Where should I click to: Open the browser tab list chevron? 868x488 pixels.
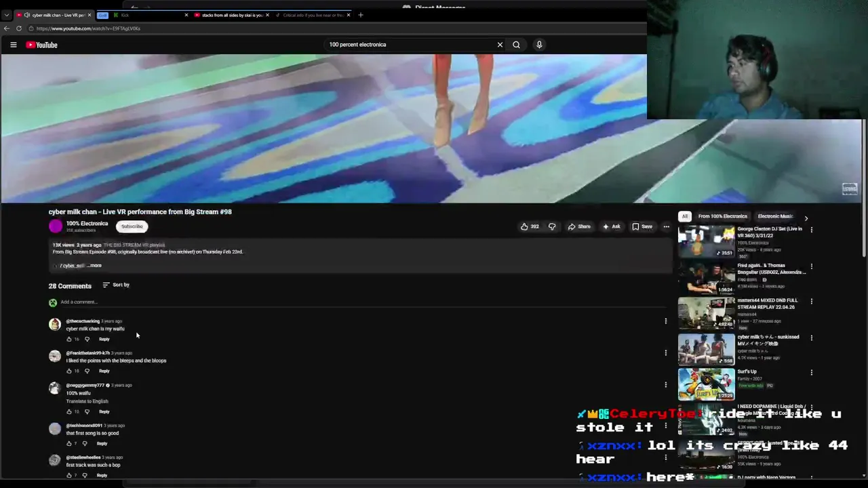coord(7,15)
